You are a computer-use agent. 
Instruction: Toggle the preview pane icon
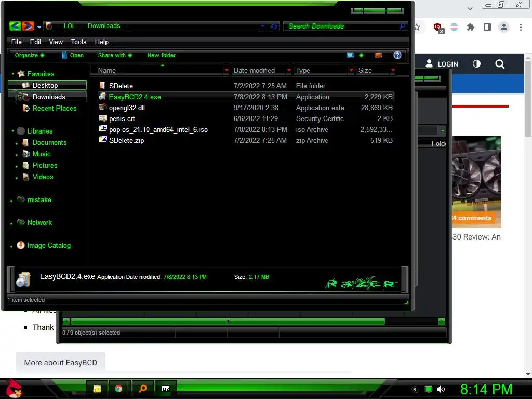point(379,55)
